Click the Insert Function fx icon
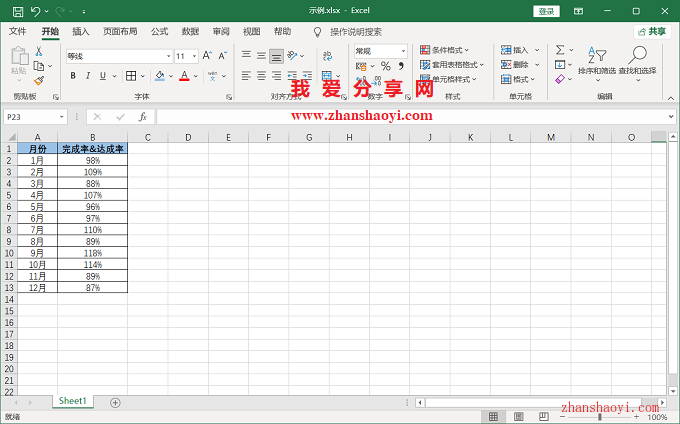 (x=143, y=117)
